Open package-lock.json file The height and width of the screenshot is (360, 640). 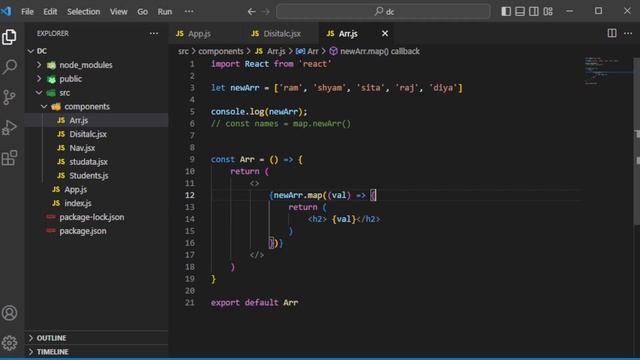(x=96, y=217)
